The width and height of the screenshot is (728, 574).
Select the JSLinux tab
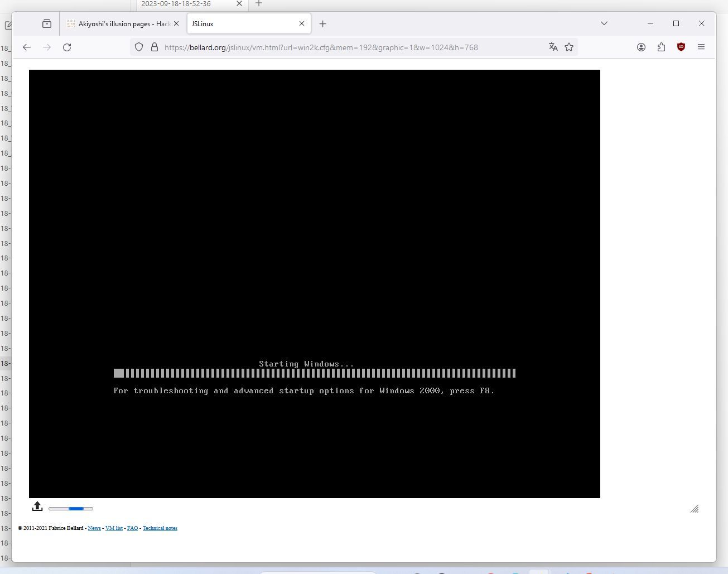tap(248, 23)
